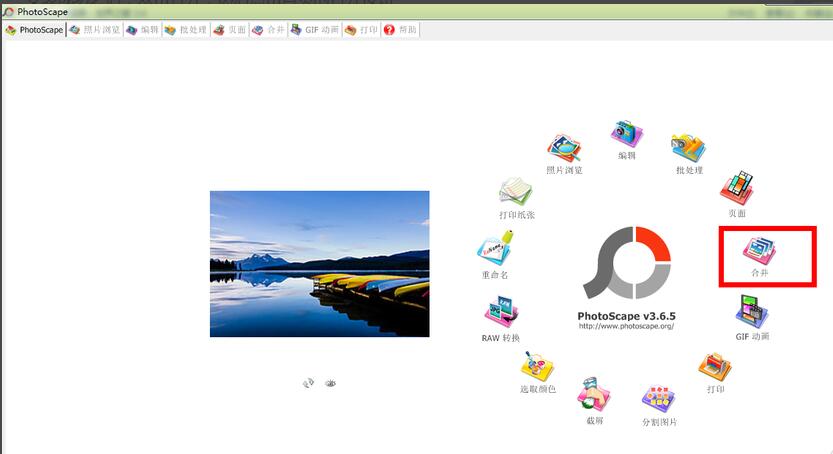Switch to the 合并 tab

tap(268, 30)
